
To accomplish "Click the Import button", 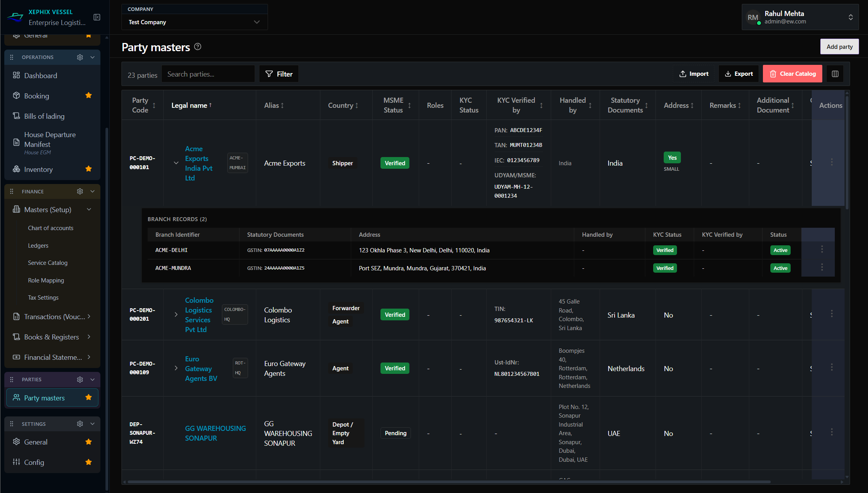I will point(694,74).
